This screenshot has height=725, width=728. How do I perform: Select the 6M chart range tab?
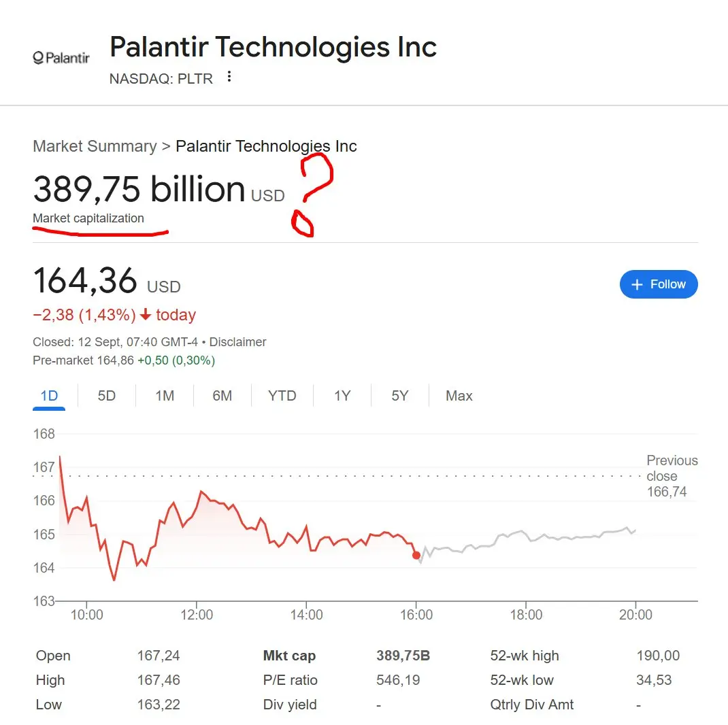click(x=222, y=396)
